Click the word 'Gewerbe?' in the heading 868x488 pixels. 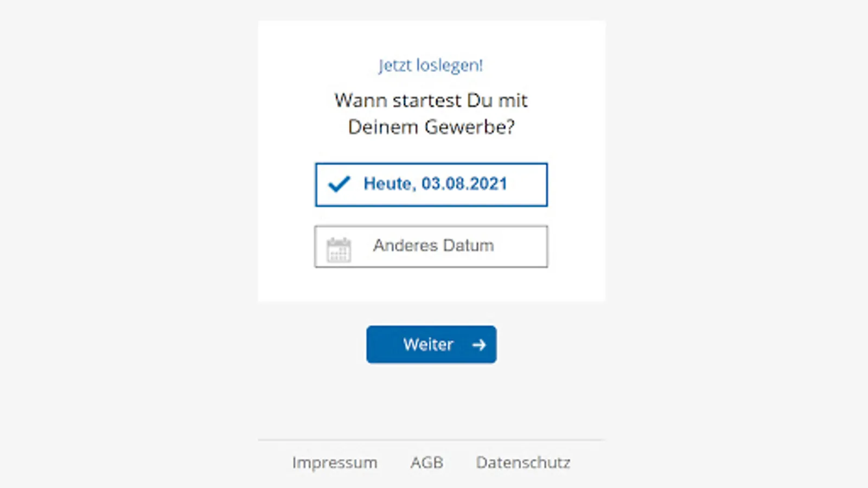470,127
